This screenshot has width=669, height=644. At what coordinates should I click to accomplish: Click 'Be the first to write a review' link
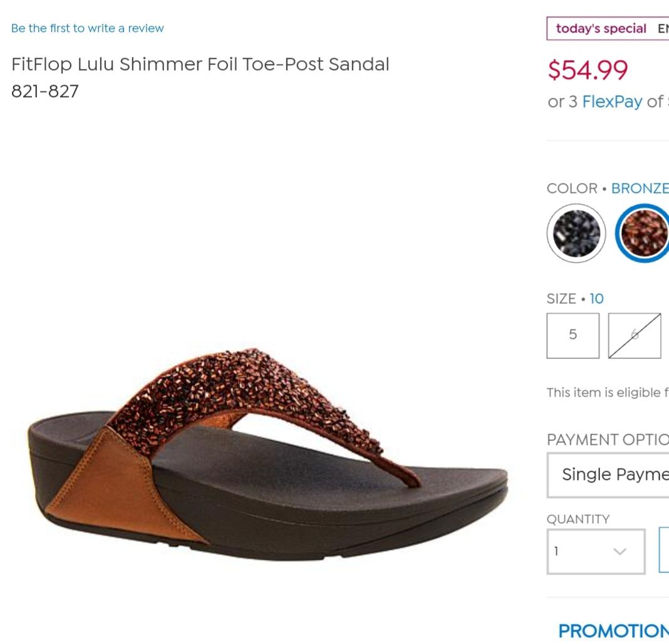pos(88,28)
